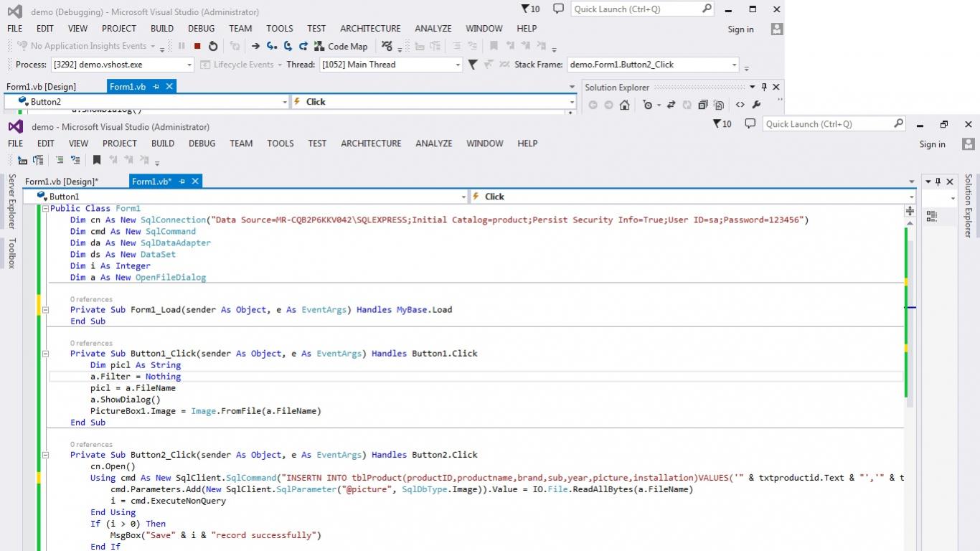
Task: Close the Solution Explorer panel
Action: click(x=776, y=87)
